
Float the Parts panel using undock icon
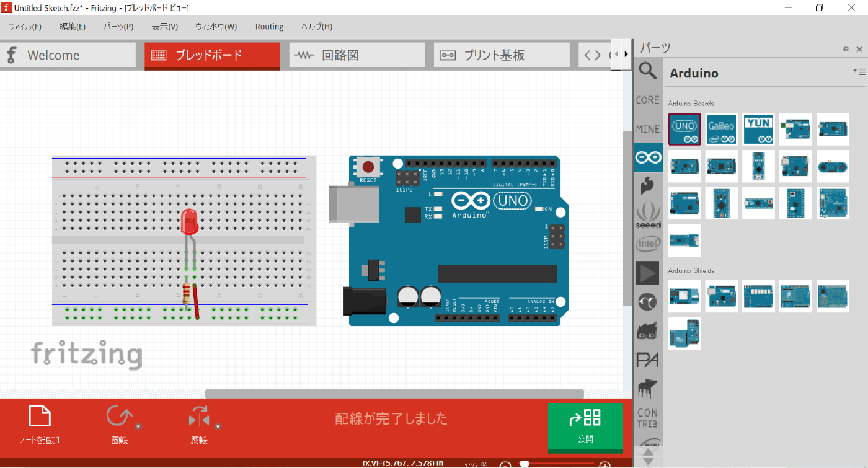[846, 49]
